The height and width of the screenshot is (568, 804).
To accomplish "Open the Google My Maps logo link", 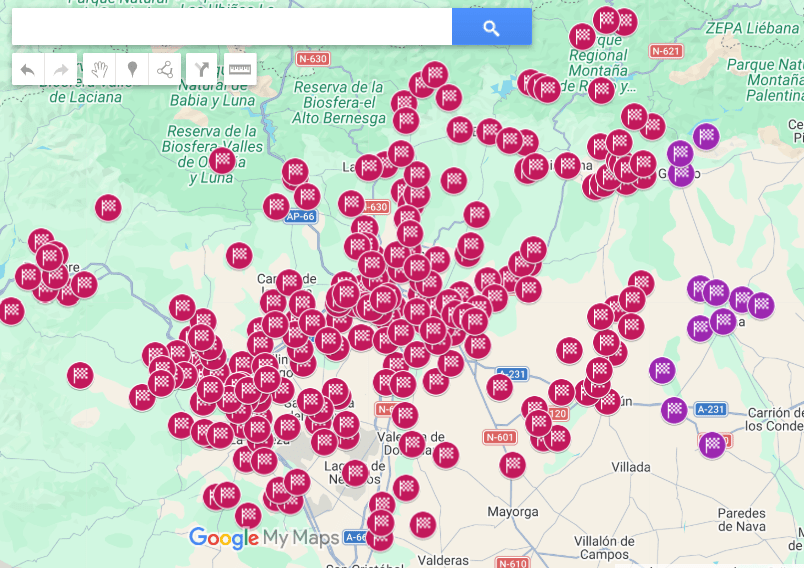I will (x=264, y=539).
